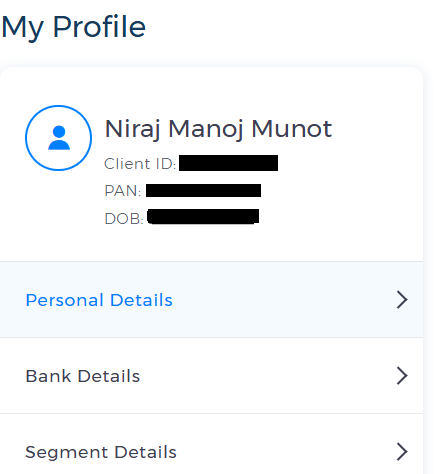Click the person silhouette inside the avatar
Image resolution: width=437 pixels, height=474 pixels.
pyautogui.click(x=59, y=138)
